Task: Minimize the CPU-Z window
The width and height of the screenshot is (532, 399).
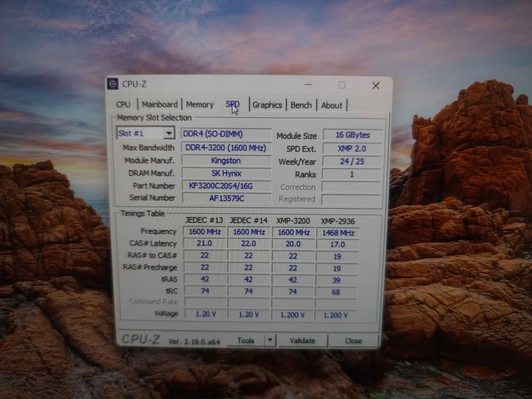Action: [308, 84]
